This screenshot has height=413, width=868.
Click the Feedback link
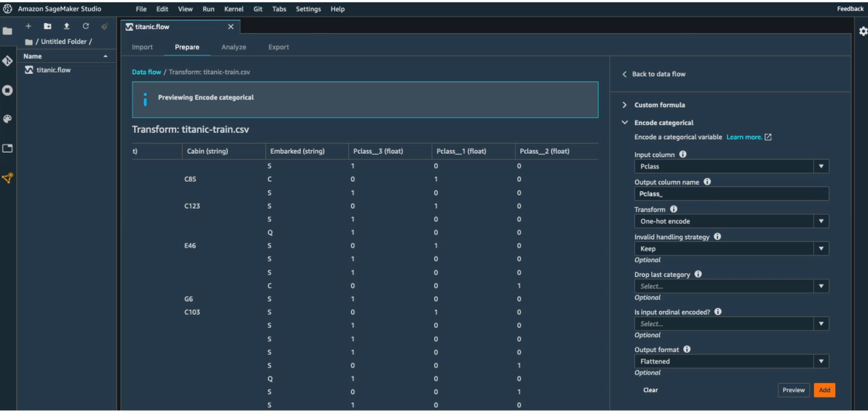point(850,9)
